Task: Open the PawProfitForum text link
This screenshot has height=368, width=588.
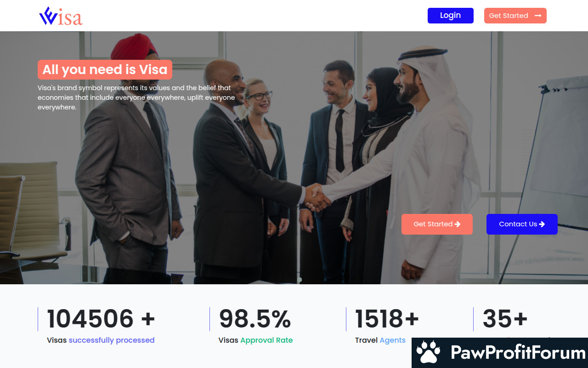Action: point(518,353)
